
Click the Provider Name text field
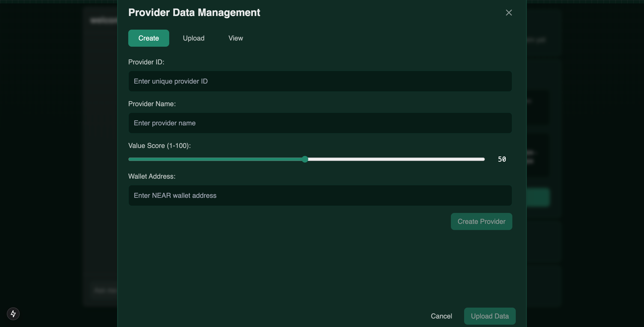point(320,123)
